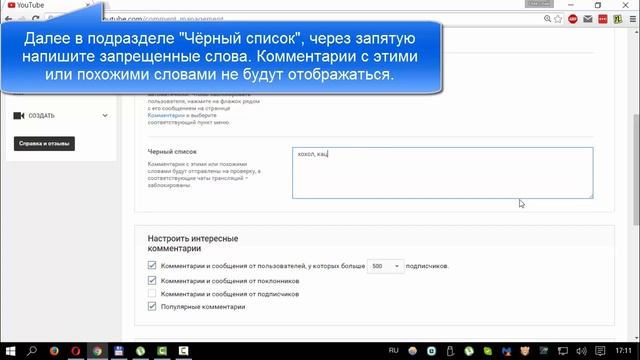Screen dimensions: 640x360
Task: Open the 500 subscribers count dropdown
Action: 385,266
